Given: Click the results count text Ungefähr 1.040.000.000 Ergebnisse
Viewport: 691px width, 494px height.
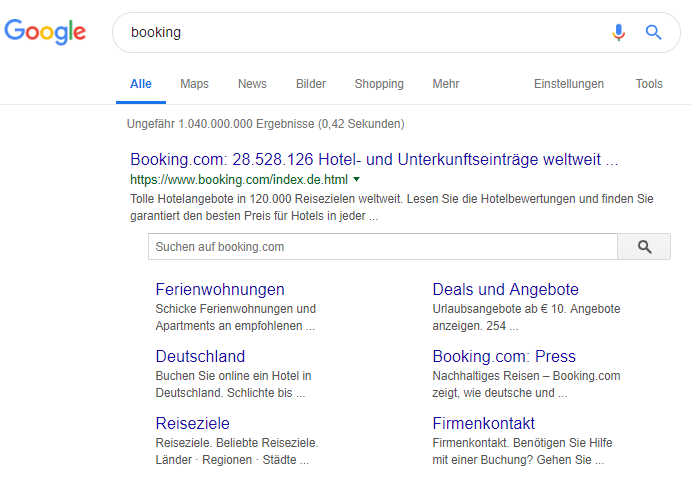Looking at the screenshot, I should (220, 124).
